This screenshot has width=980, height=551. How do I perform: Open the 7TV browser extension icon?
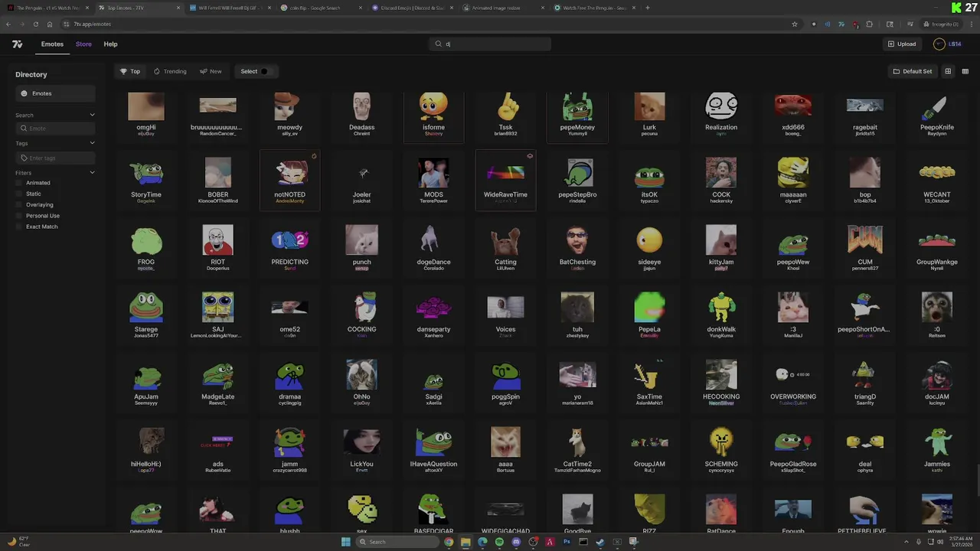click(841, 24)
